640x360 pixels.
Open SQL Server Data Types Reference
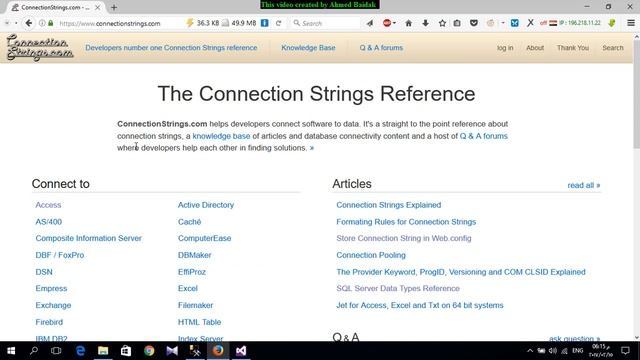pyautogui.click(x=398, y=288)
